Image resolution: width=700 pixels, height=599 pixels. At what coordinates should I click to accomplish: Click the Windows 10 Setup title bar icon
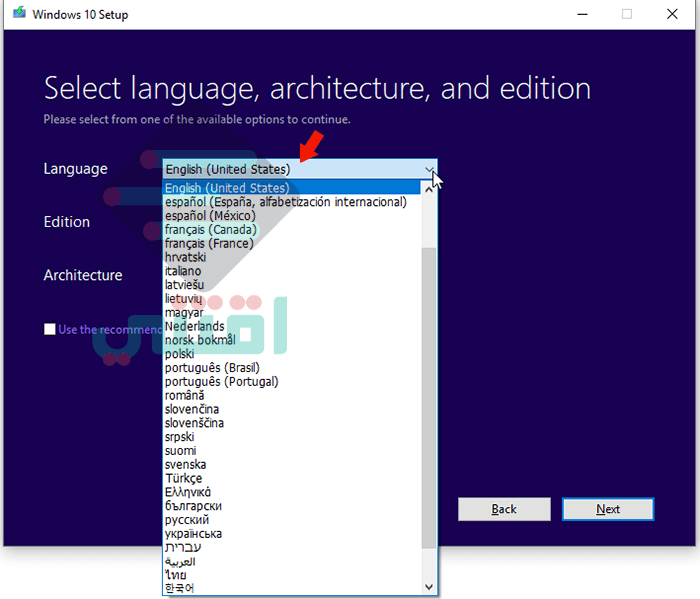click(19, 13)
